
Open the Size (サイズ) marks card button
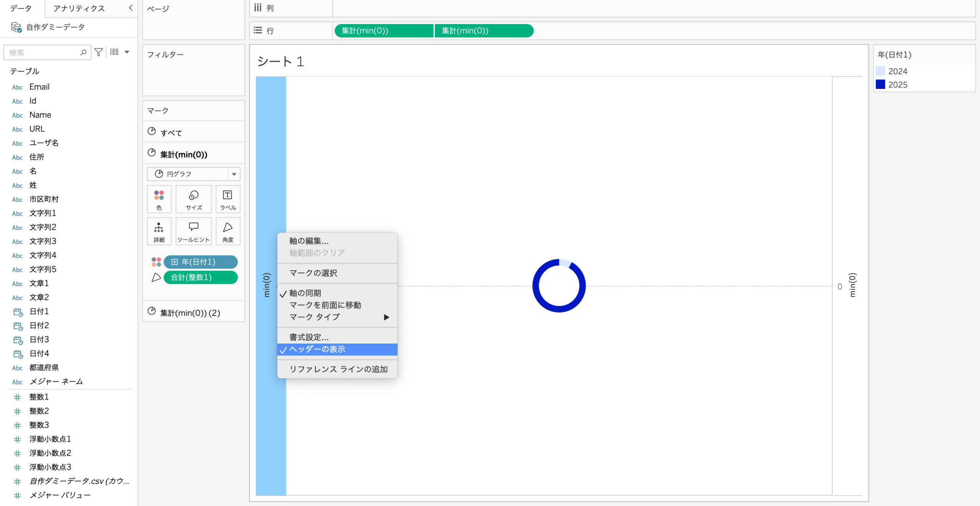click(194, 199)
